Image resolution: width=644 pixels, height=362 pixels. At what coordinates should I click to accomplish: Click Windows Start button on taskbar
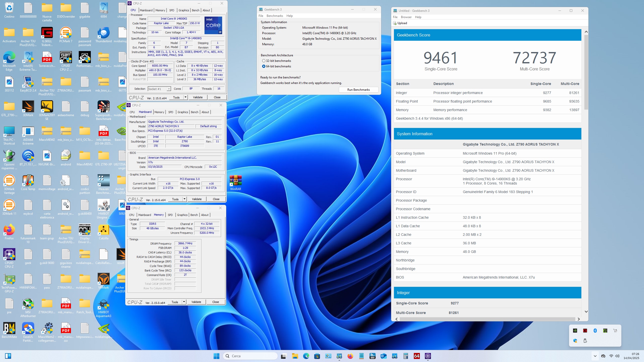[216, 356]
